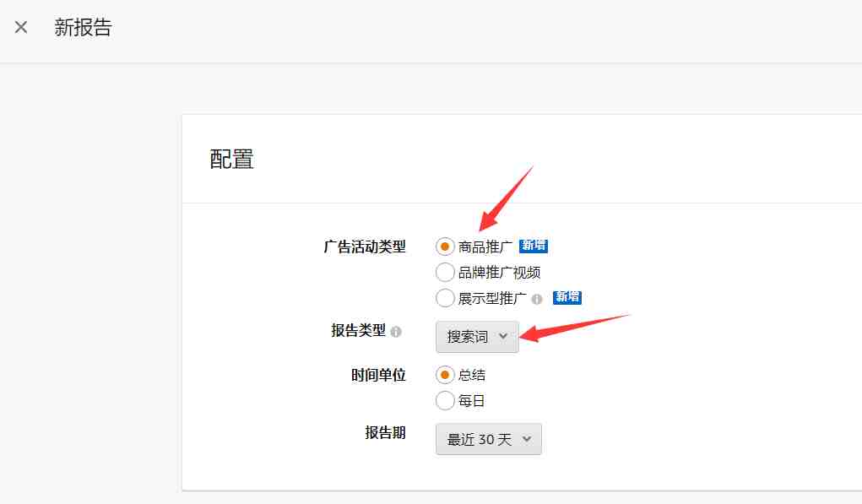Select the 展示型推广 radio button
This screenshot has height=504, width=862.
pos(445,298)
